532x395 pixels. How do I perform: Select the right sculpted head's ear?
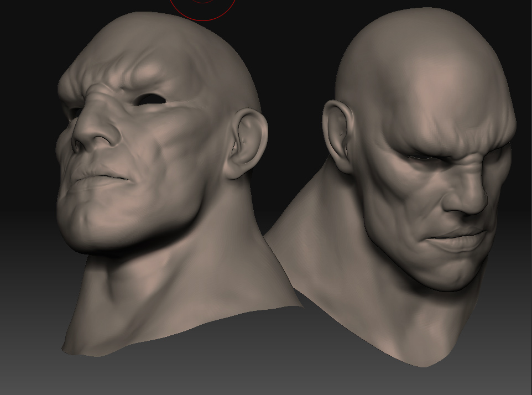[x=338, y=137]
